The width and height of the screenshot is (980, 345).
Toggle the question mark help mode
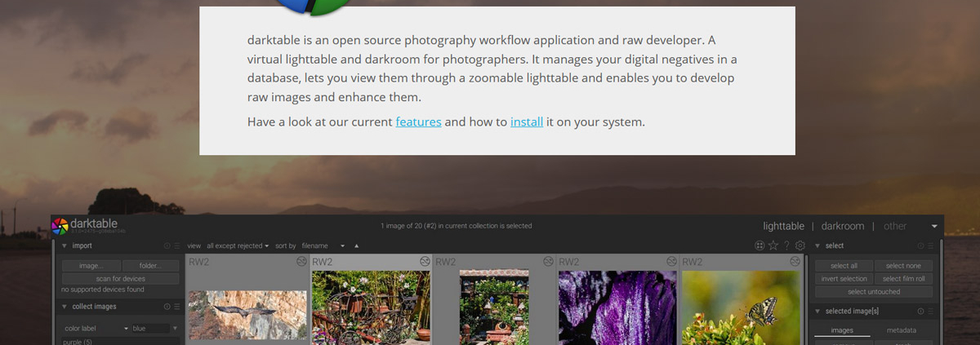click(787, 245)
